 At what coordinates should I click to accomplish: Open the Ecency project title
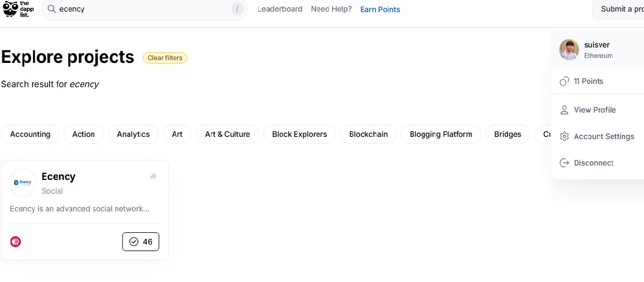click(x=58, y=177)
